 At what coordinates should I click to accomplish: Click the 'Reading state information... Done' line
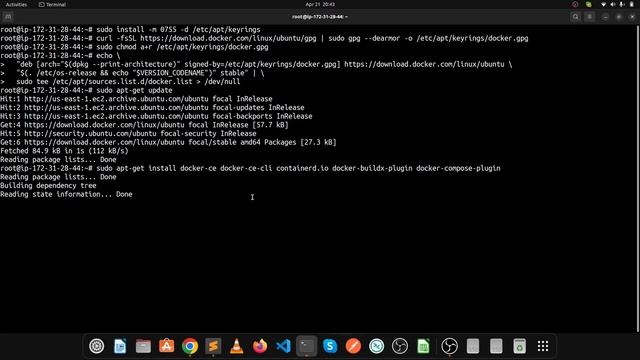click(66, 194)
